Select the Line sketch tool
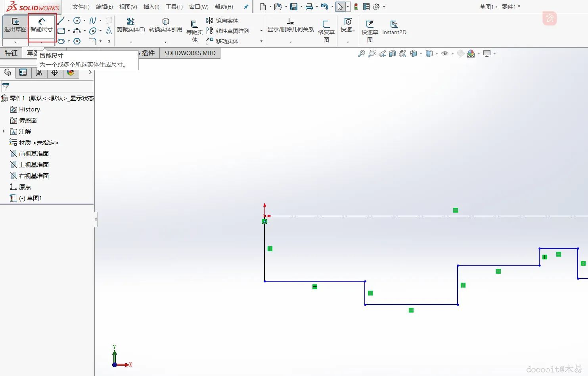Screen dimensions: 588x376 [x=61, y=20]
